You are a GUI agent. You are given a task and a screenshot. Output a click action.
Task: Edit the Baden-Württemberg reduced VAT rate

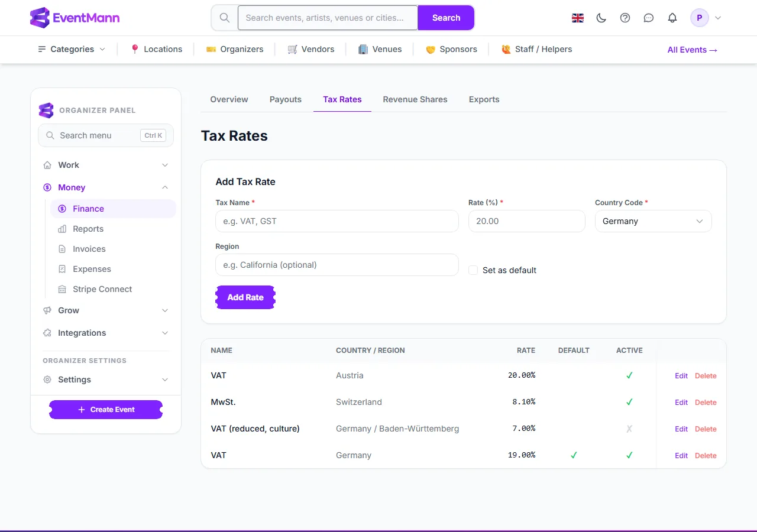681,429
